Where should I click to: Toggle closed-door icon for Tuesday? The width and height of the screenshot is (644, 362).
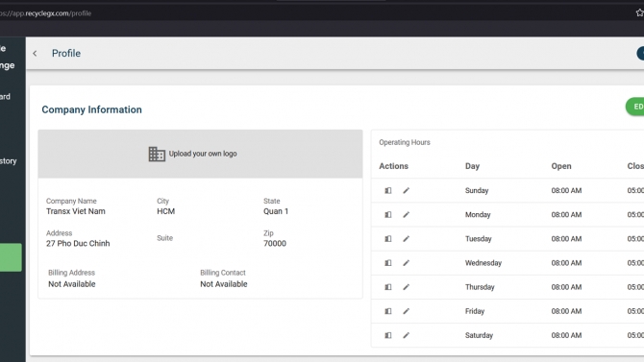click(x=387, y=239)
